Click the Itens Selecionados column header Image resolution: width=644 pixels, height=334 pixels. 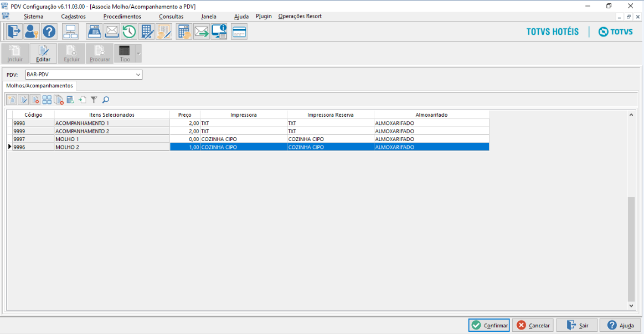(112, 115)
